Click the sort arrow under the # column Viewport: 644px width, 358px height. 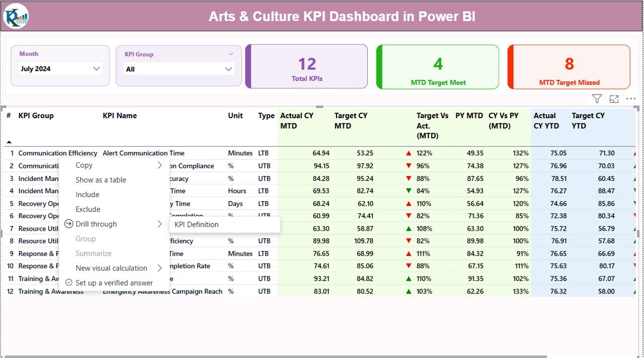9,142
